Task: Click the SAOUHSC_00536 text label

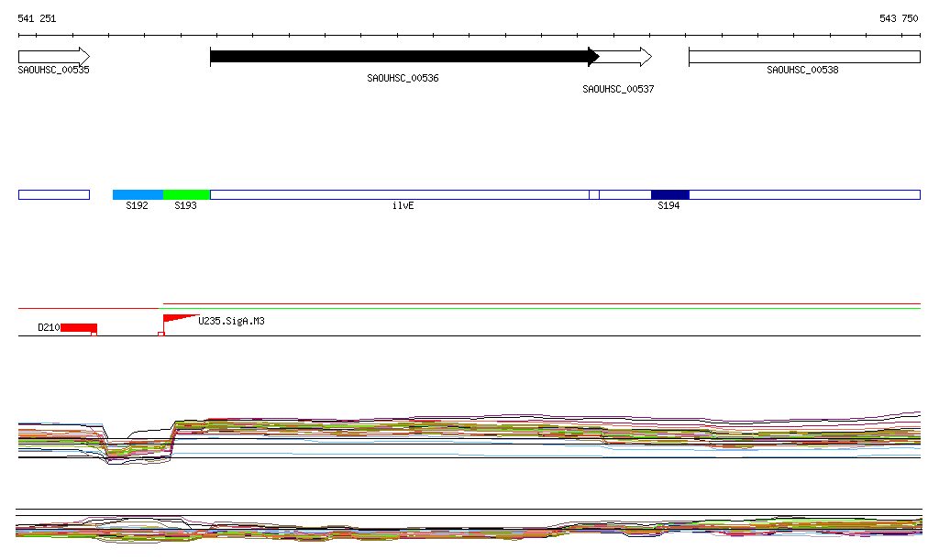Action: (x=403, y=79)
